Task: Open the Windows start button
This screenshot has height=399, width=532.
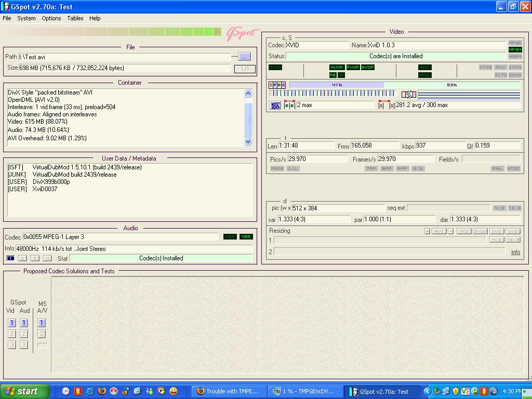Action: (x=24, y=391)
